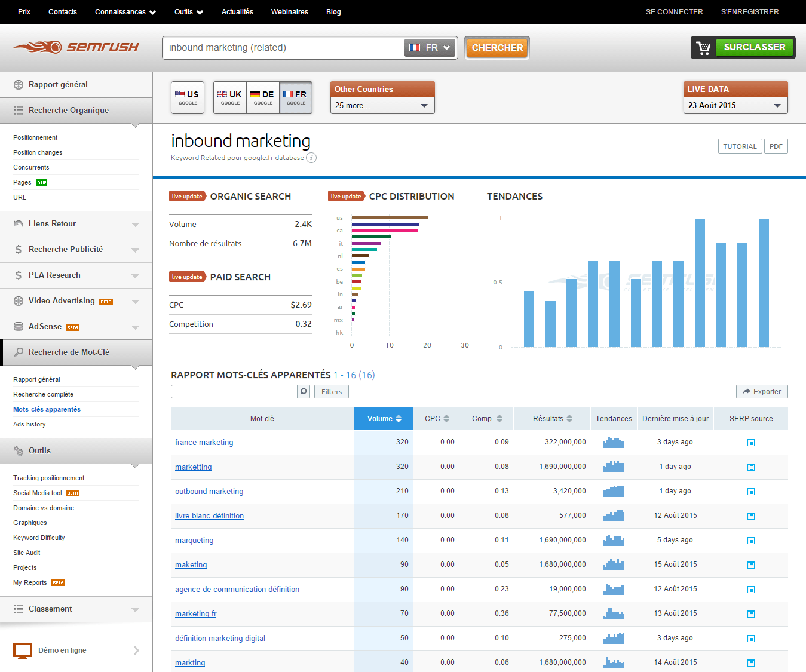Click the trend sparkline for france marketing
Image resolution: width=806 pixels, height=672 pixels.
tap(614, 443)
